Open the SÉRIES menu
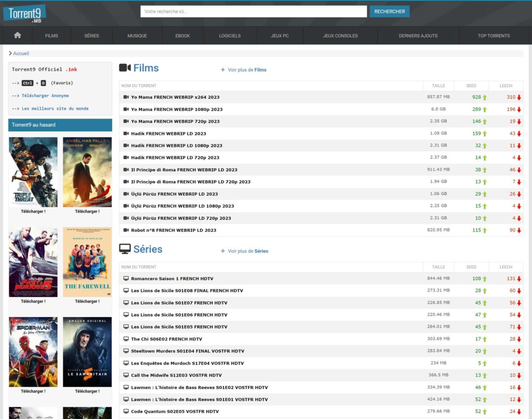Screen dimensions: 532x419 point(92,36)
